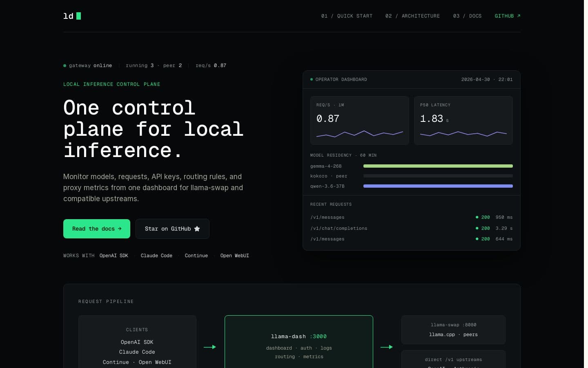The image size is (588, 368).
Task: Click the qwen-3.6-37B blue residency bar
Action: (438, 186)
